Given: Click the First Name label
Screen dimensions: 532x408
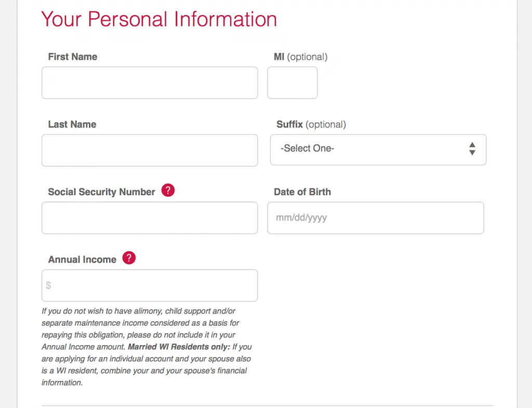Looking at the screenshot, I should 73,57.
